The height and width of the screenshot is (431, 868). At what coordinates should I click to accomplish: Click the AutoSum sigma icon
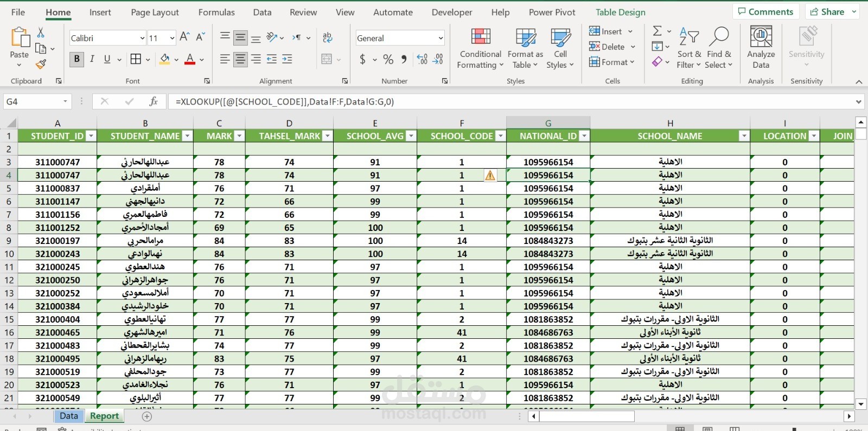657,31
